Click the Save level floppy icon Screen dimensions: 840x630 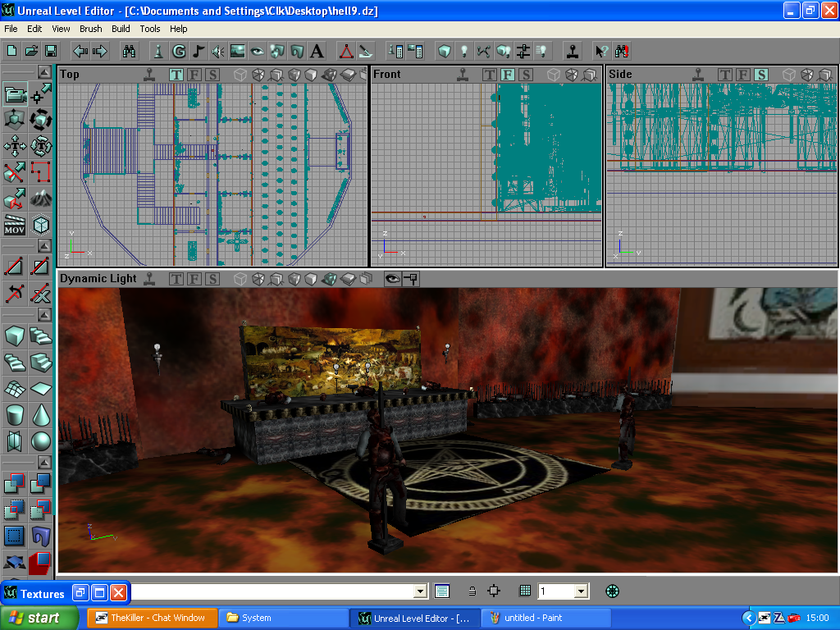click(x=51, y=51)
